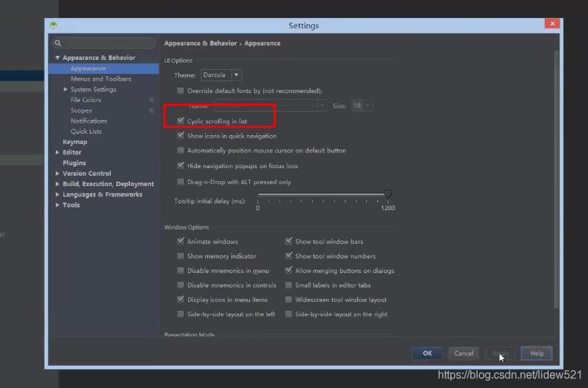Expand the Tools tree node
This screenshot has width=588, height=388.
pyautogui.click(x=57, y=205)
